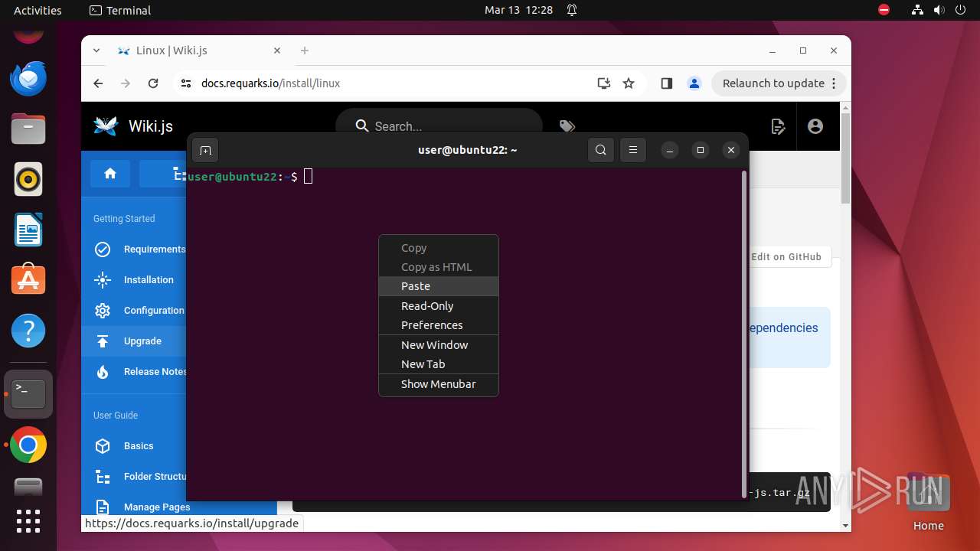980x551 pixels.
Task: Click Copy in the context menu
Action: pos(439,248)
